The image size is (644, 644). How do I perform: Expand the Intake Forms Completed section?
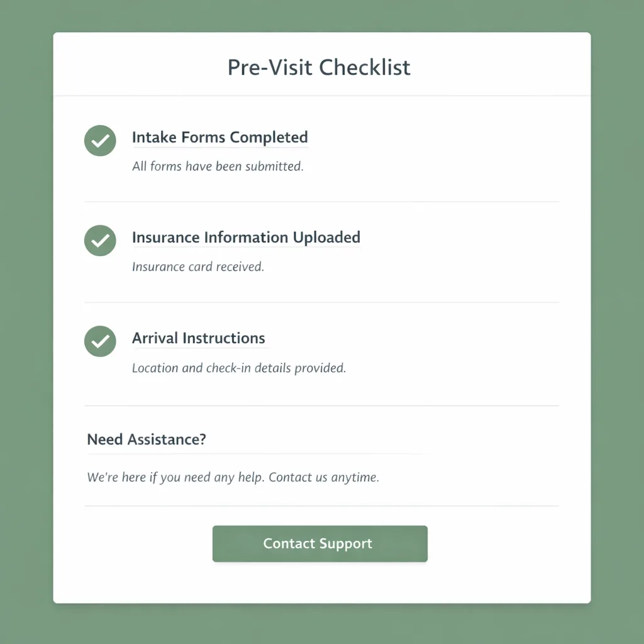(x=219, y=137)
